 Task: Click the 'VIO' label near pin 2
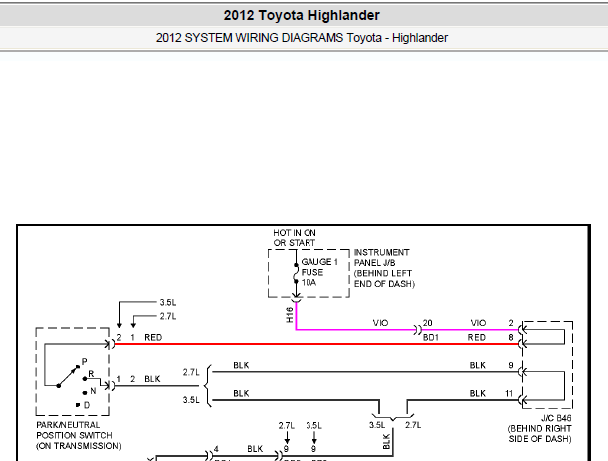[478, 323]
